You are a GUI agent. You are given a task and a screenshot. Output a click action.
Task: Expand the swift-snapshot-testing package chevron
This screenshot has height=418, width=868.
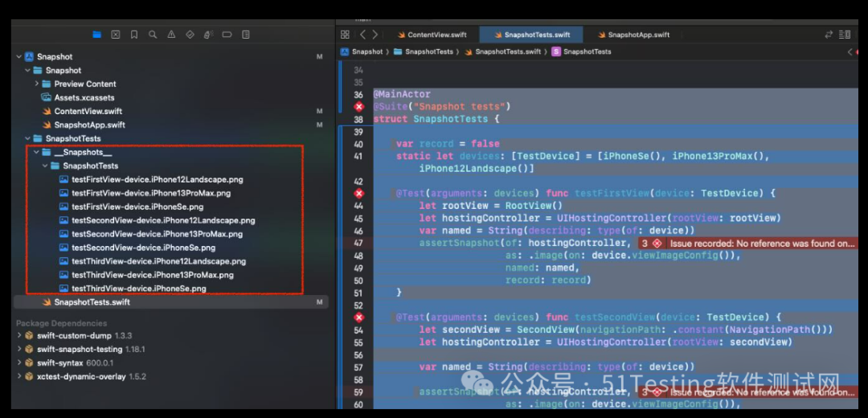18,350
